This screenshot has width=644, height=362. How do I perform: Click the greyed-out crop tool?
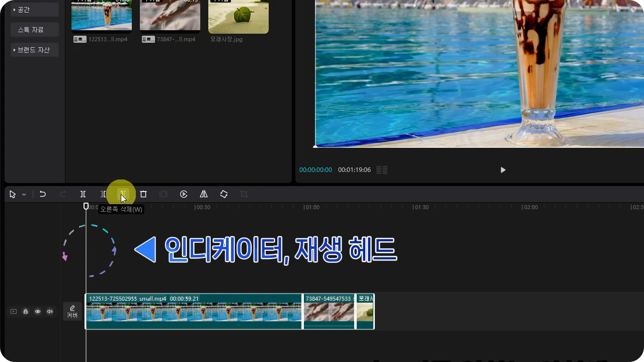244,194
